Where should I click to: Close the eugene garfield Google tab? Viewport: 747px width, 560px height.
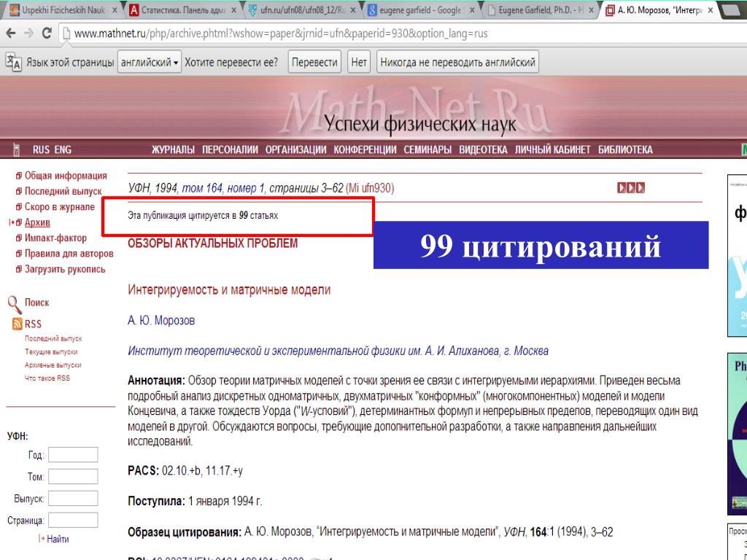(472, 11)
